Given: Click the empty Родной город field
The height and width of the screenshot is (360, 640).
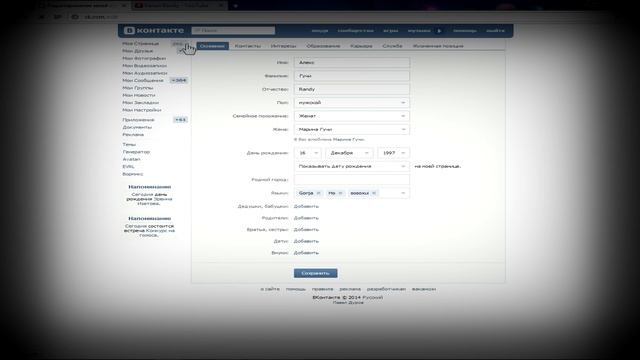Looking at the screenshot, I should pyautogui.click(x=352, y=180).
